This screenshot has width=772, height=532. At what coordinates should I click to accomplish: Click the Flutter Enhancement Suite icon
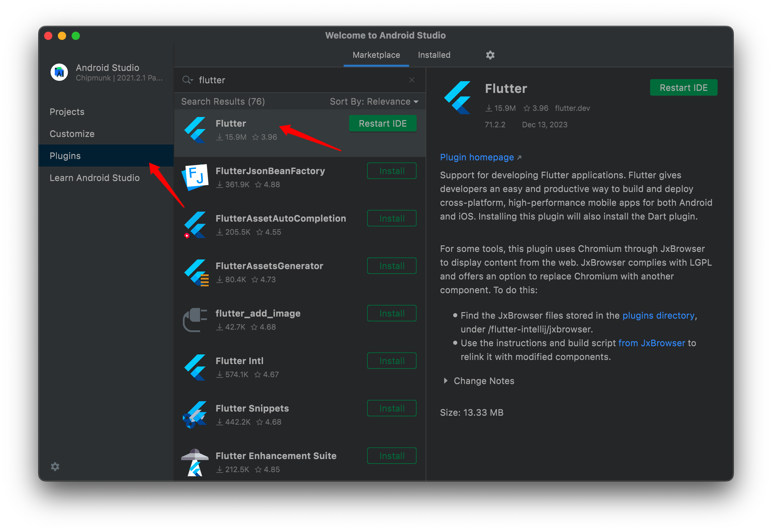pyautogui.click(x=195, y=462)
